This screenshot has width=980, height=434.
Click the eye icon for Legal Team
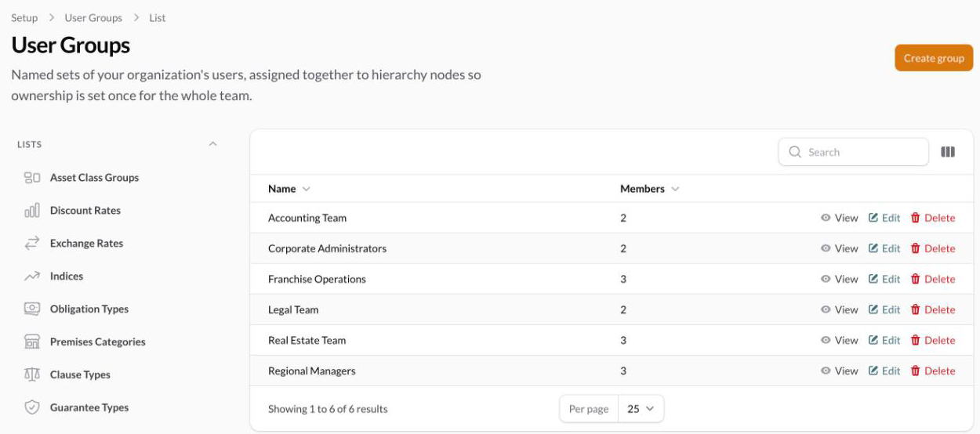point(826,309)
